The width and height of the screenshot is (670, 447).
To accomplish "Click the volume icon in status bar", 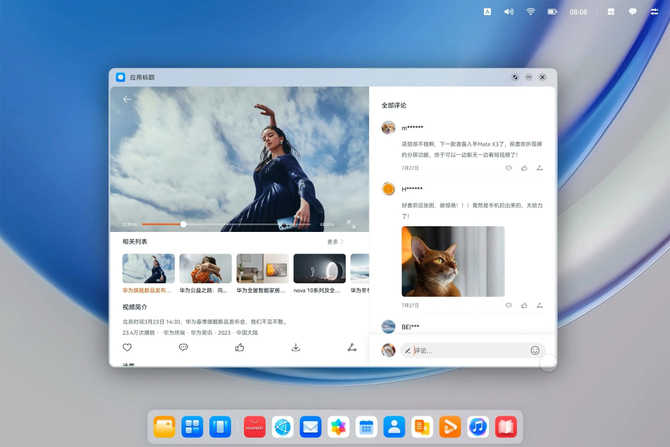I will (x=508, y=12).
